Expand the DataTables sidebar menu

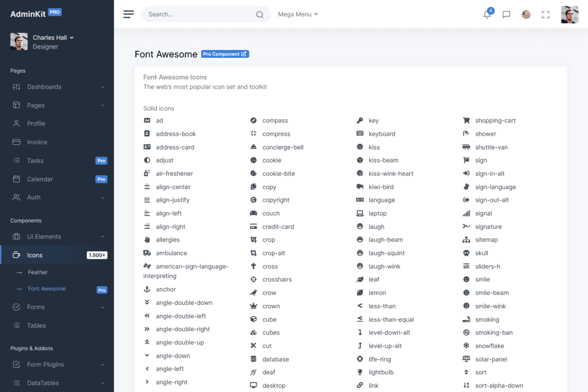pos(57,383)
